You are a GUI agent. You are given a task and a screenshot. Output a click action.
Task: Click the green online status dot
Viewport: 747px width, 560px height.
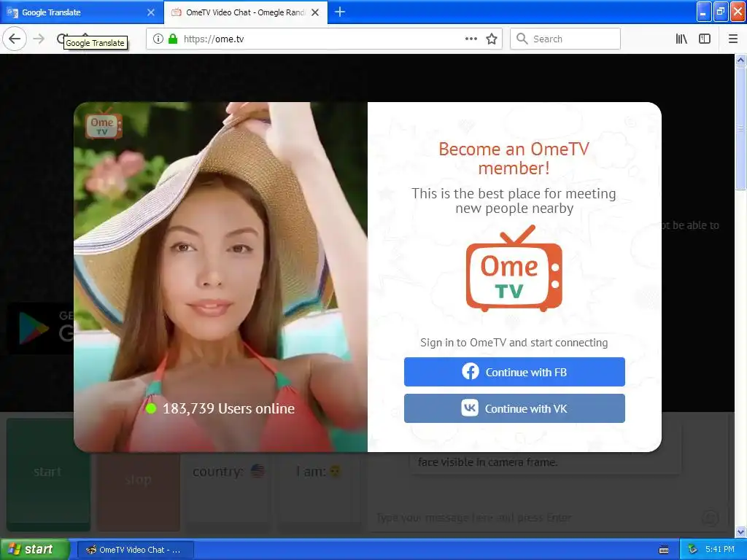(x=151, y=408)
